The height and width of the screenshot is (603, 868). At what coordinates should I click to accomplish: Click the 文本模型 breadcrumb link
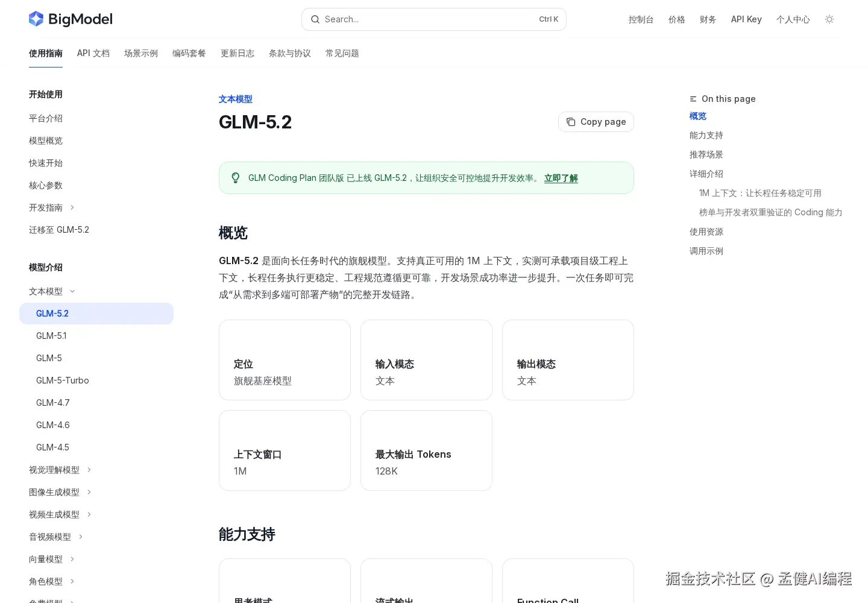pos(236,99)
